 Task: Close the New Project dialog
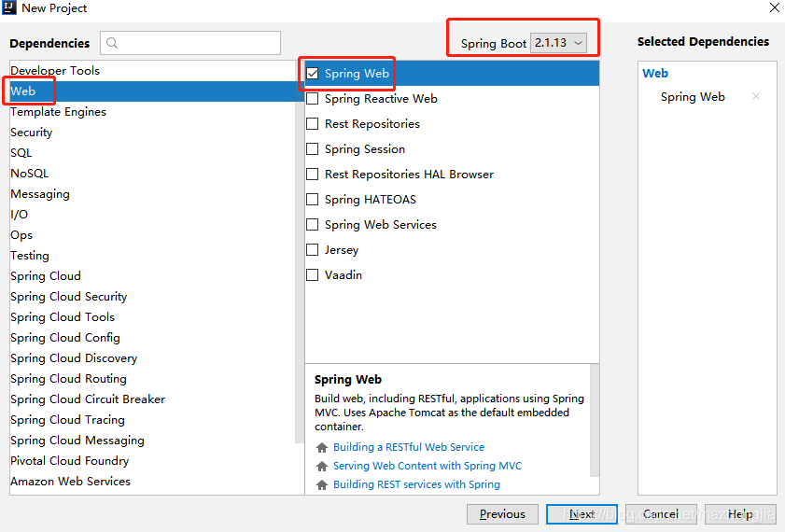point(774,7)
